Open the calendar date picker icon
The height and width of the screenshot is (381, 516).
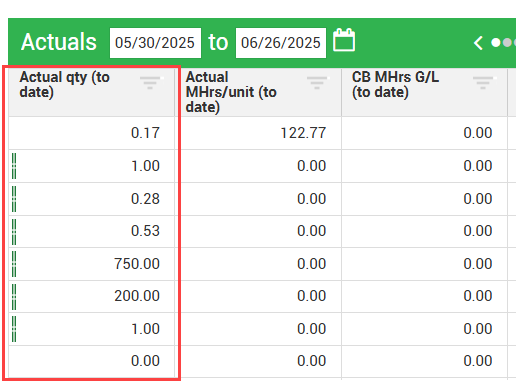coord(344,40)
